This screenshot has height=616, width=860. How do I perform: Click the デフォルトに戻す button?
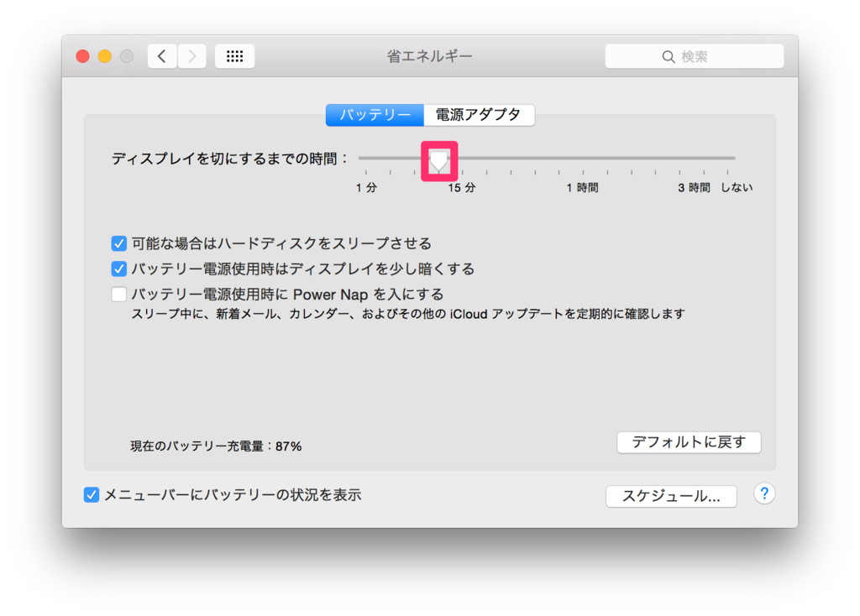tap(689, 442)
